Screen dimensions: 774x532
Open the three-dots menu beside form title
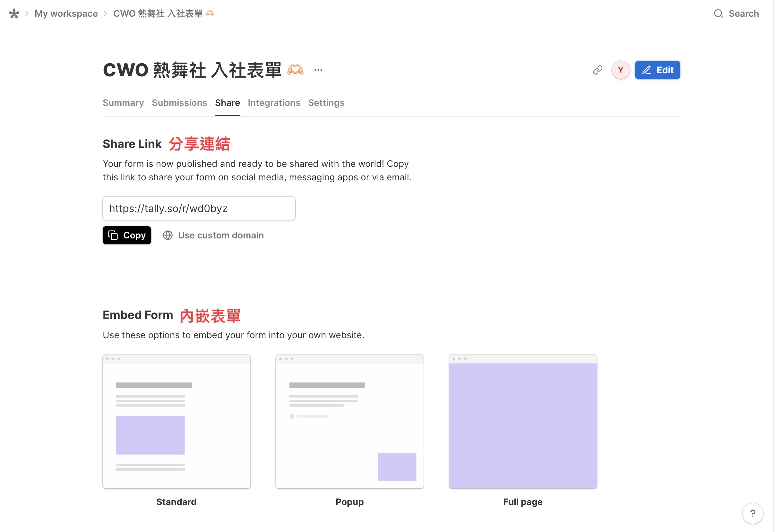tap(318, 70)
